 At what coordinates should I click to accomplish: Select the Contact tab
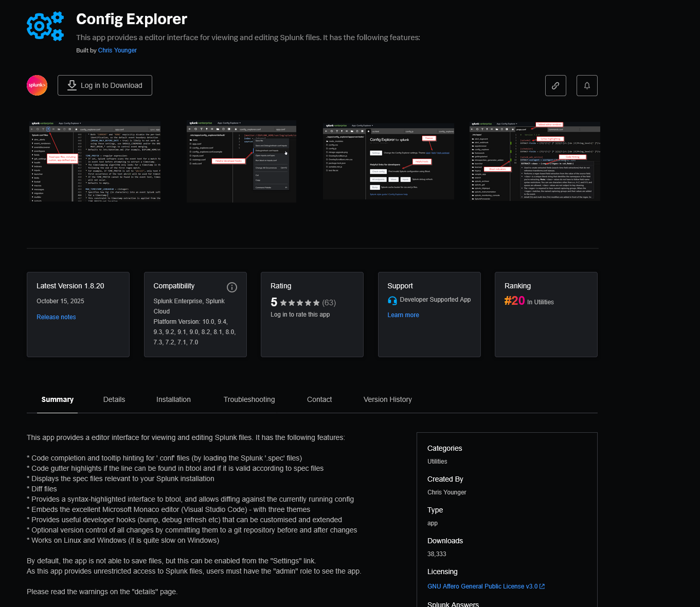pos(319,399)
